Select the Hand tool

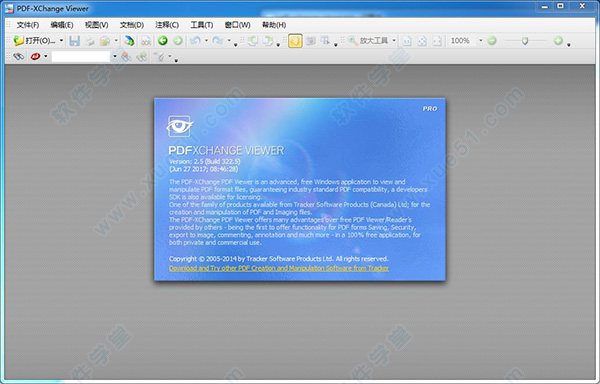click(295, 41)
